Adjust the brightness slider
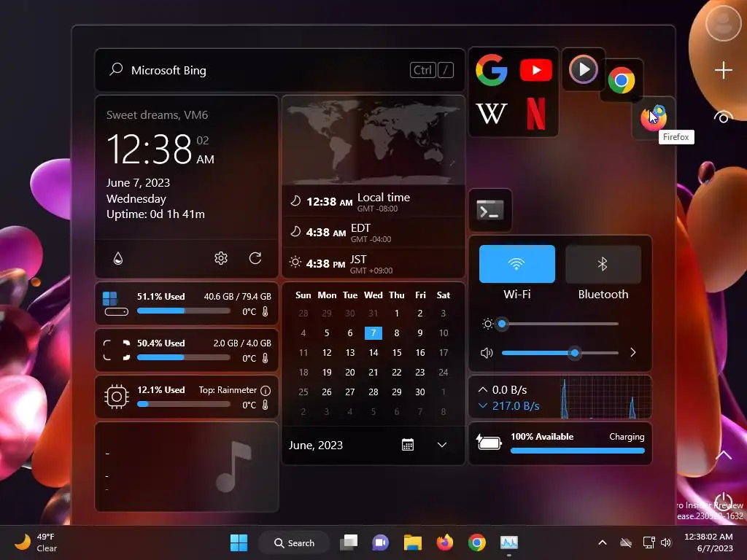This screenshot has height=560, width=747. click(560, 324)
